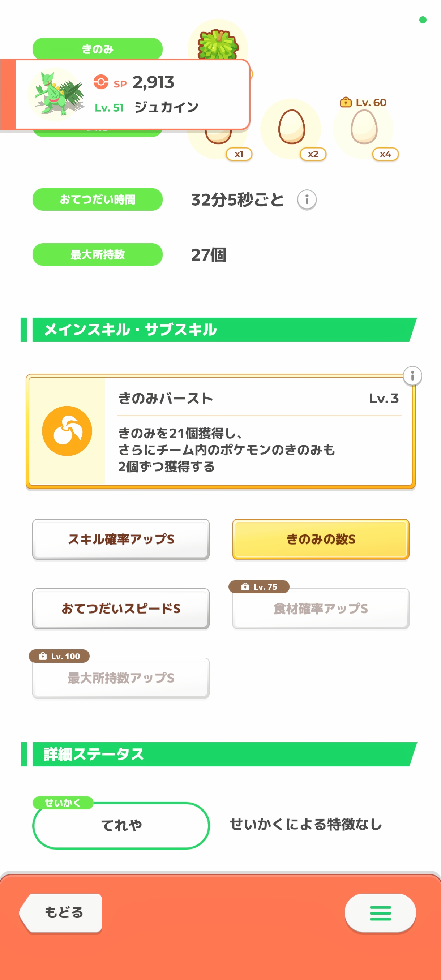This screenshot has width=441, height=980.
Task: Tap the おてつだい時間 label
Action: [x=97, y=199]
